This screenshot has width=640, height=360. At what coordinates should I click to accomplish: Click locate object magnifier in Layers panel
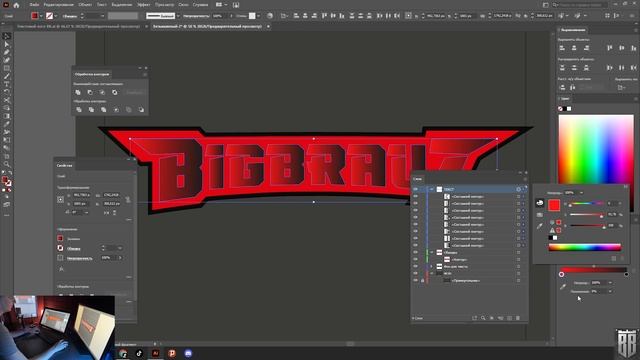tap(483, 318)
